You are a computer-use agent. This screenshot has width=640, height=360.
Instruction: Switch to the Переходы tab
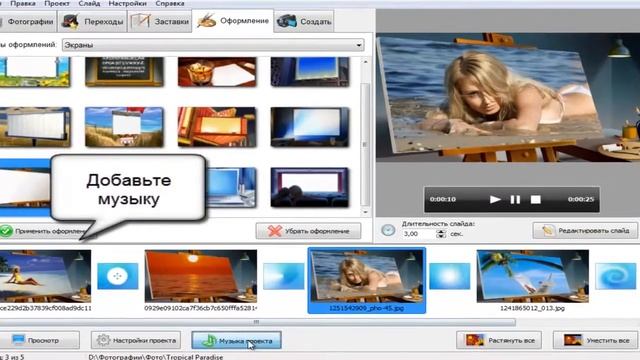(92, 22)
